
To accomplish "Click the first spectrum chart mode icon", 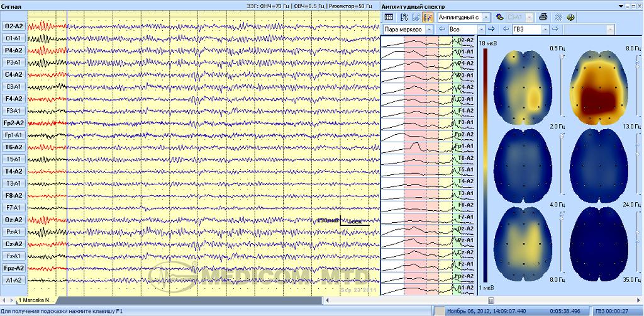I will pos(404,17).
